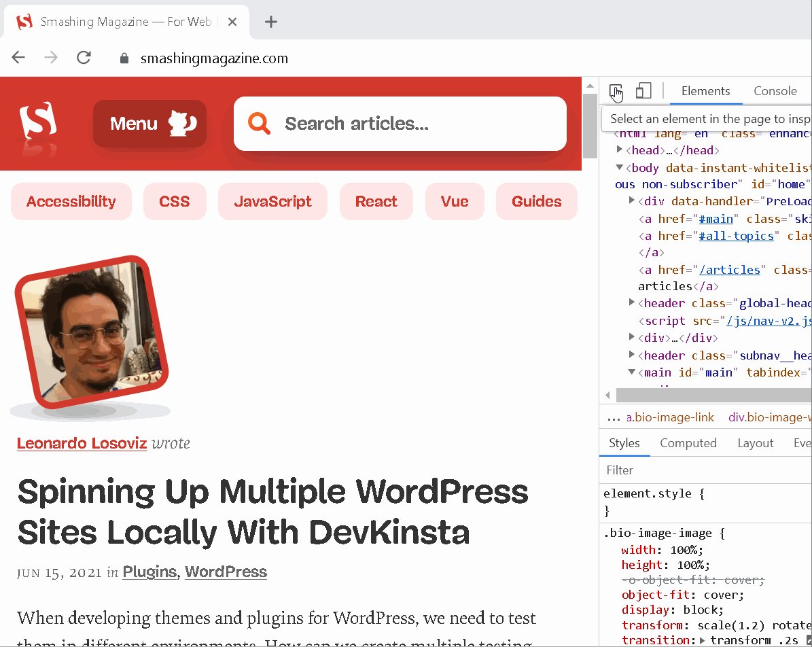Open the JavaScript topic
The height and width of the screenshot is (647, 812).
tap(273, 201)
